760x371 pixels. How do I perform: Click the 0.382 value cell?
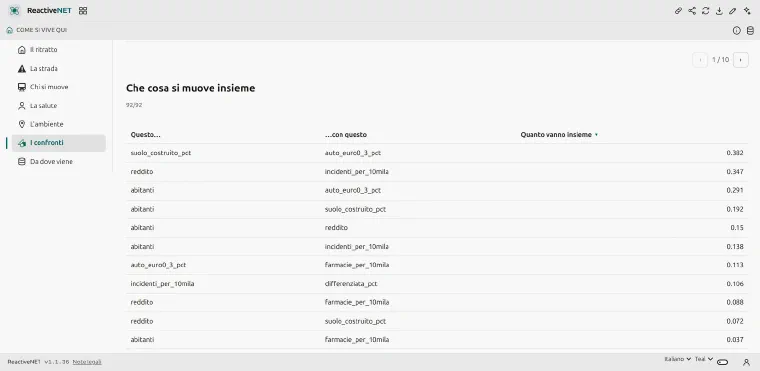tap(735, 153)
